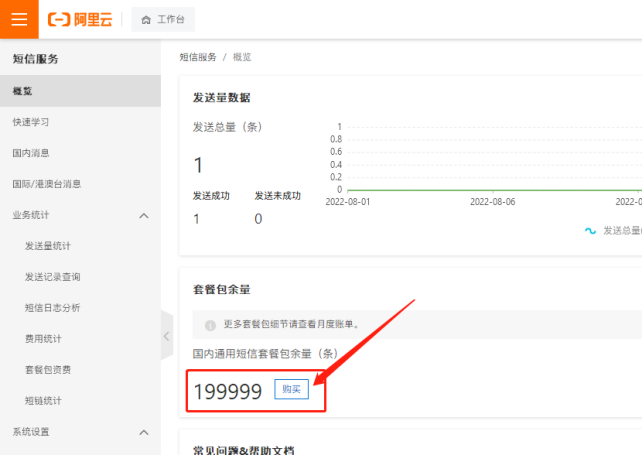This screenshot has height=456, width=643.
Task: Collapse the 业务统计 chevron
Action: 144,215
